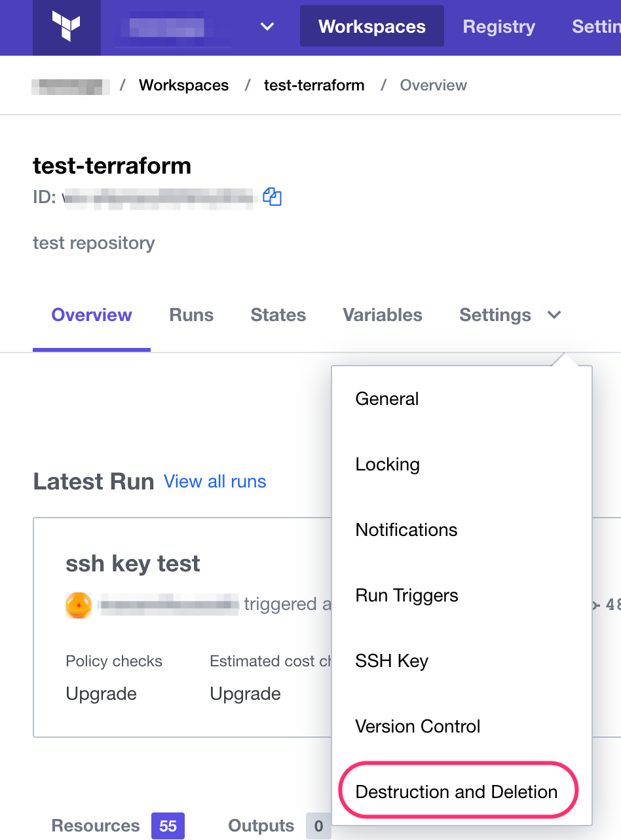The height and width of the screenshot is (840, 621).
Task: Open the cut-off Settings item in top navigation
Action: (x=596, y=27)
